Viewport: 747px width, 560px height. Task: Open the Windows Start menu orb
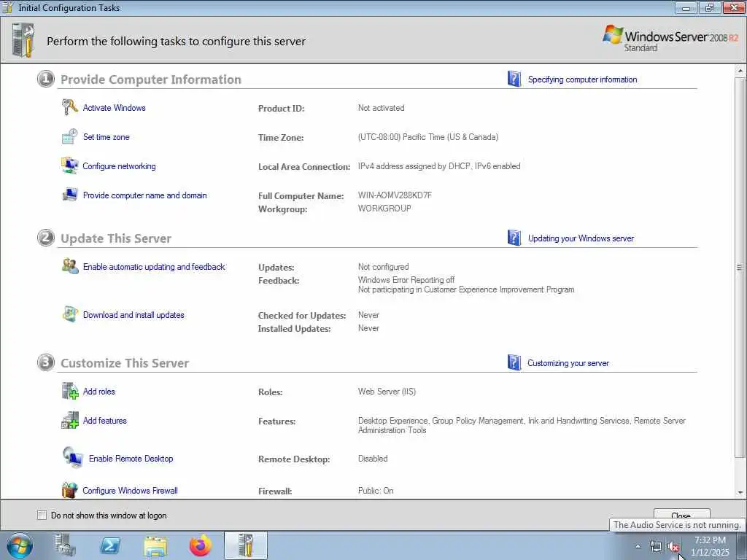click(20, 545)
